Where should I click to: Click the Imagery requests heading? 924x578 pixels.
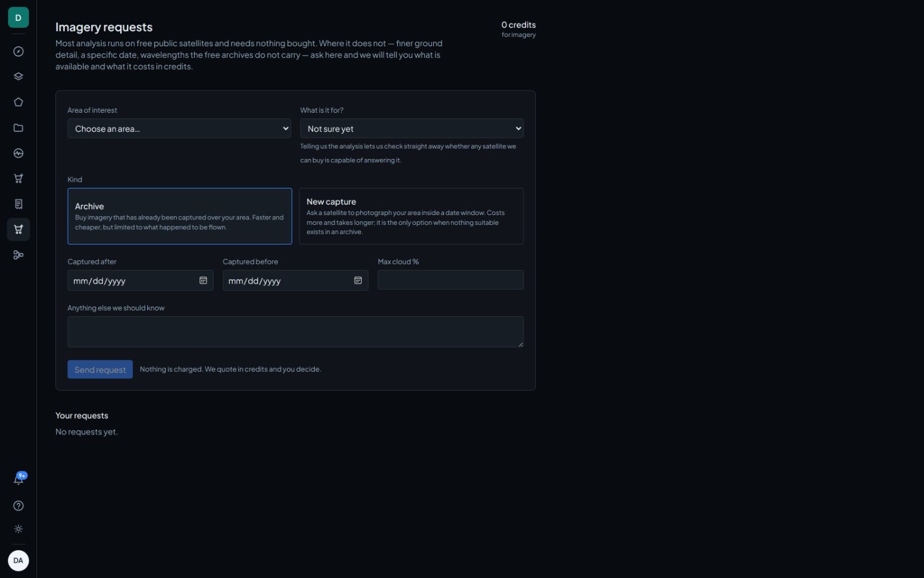pyautogui.click(x=104, y=27)
